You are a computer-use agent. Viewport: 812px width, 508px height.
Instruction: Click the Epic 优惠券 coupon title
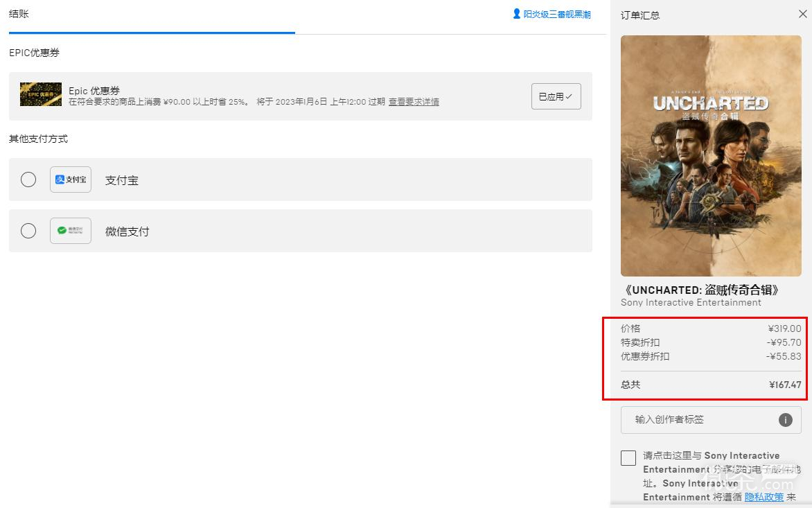click(x=94, y=91)
